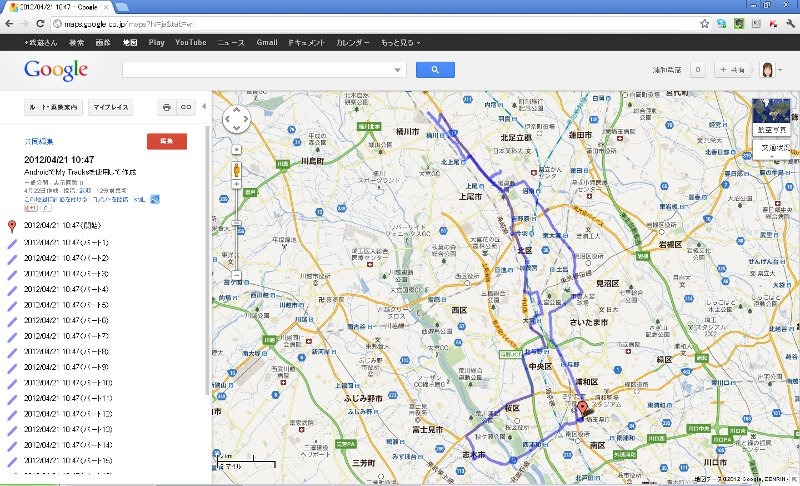Select path icon for パート10 entry
Image resolution: width=800 pixels, height=486 pixels.
12,383
